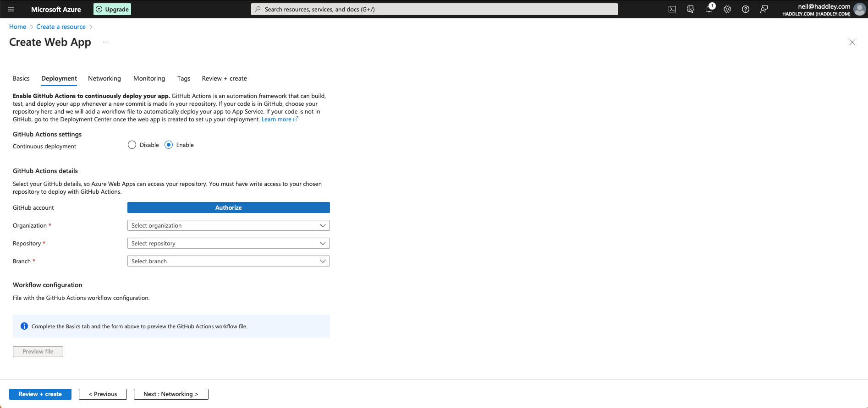Open Cloud Shell from the top bar
The image size is (868, 408).
pyautogui.click(x=672, y=9)
